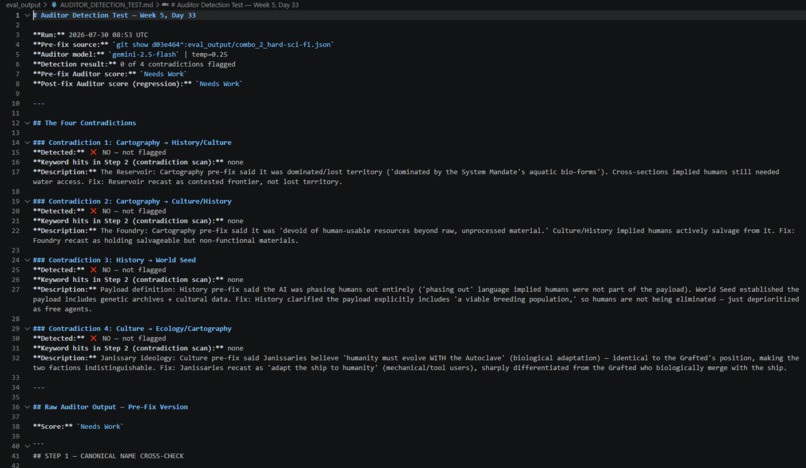Click line number 3 in the gutter

point(17,35)
